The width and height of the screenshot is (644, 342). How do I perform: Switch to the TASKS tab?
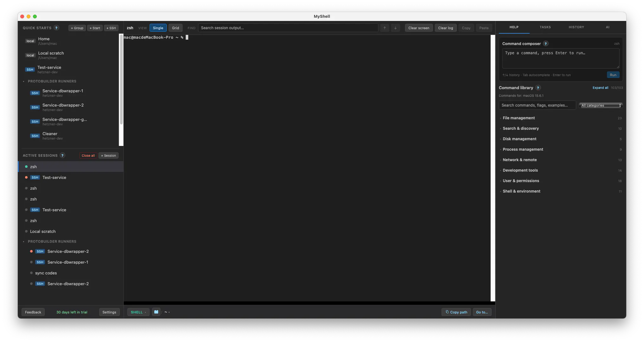click(545, 27)
